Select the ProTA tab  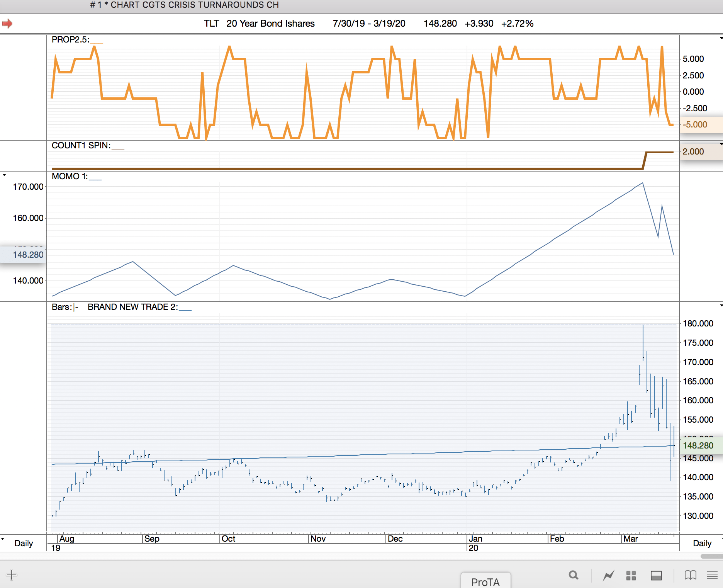pyautogui.click(x=485, y=581)
